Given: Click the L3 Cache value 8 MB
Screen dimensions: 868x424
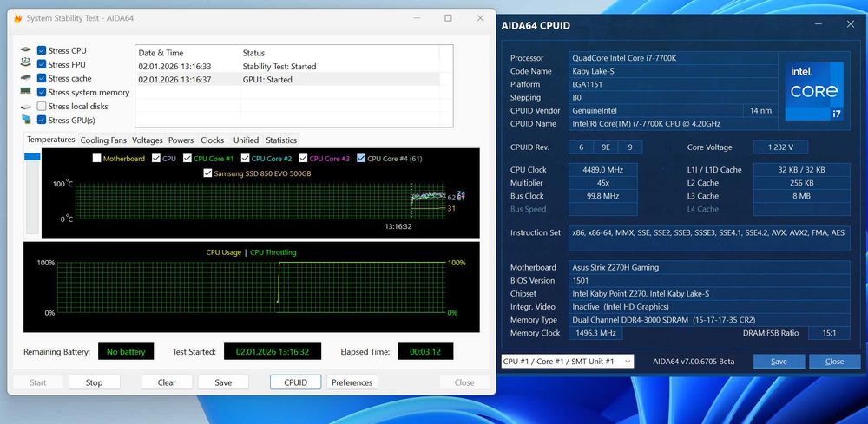Looking at the screenshot, I should coord(801,196).
